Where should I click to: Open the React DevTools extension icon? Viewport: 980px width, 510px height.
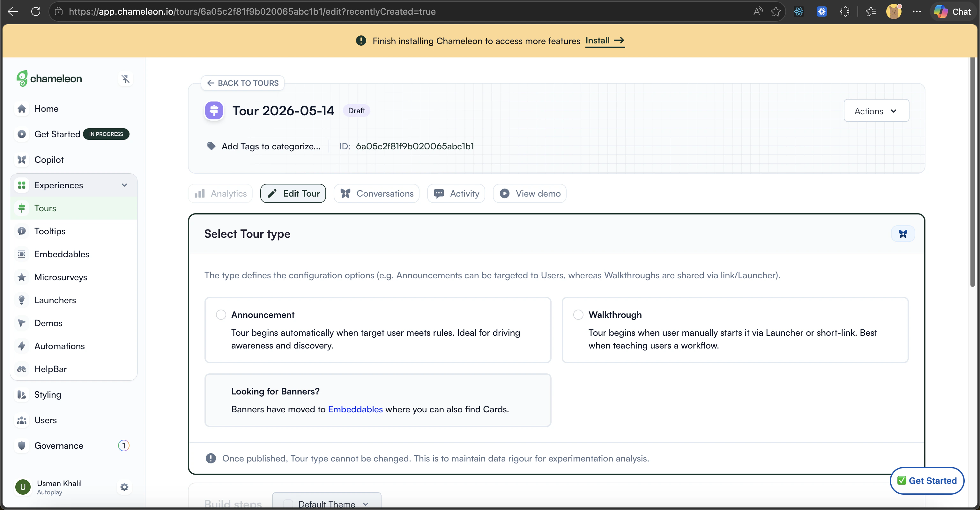tap(798, 11)
